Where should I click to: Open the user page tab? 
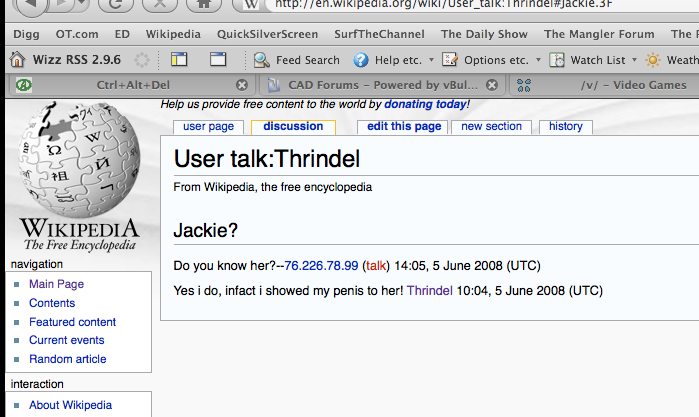pos(208,127)
